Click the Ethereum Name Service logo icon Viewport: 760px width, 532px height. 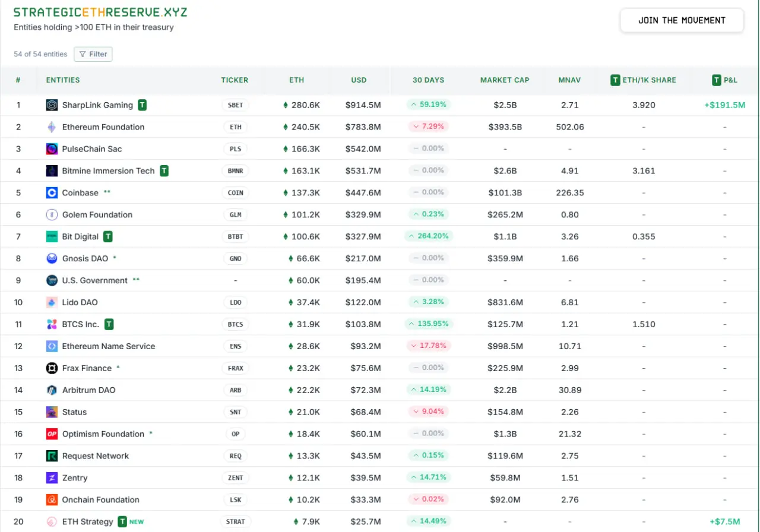click(52, 346)
